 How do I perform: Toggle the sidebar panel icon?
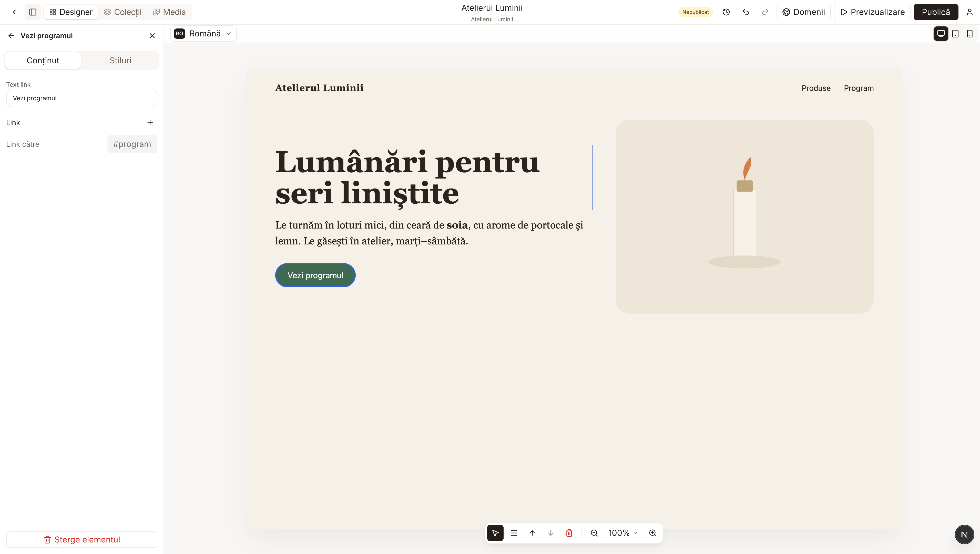tap(33, 12)
